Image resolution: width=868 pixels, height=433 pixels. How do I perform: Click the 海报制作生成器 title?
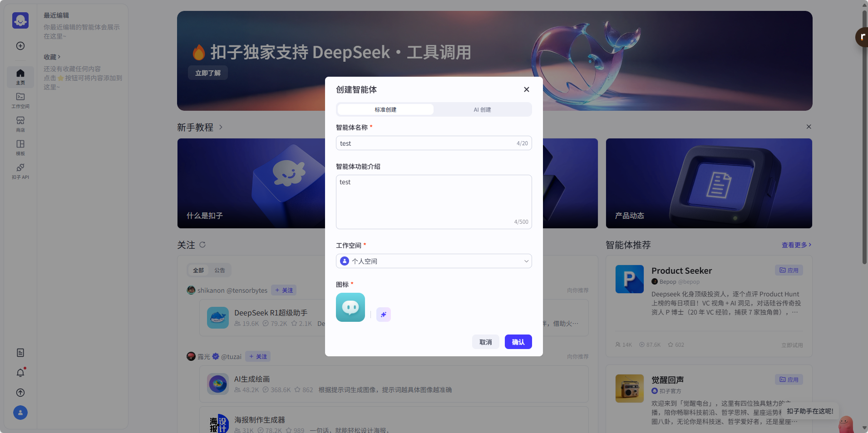coord(260,420)
